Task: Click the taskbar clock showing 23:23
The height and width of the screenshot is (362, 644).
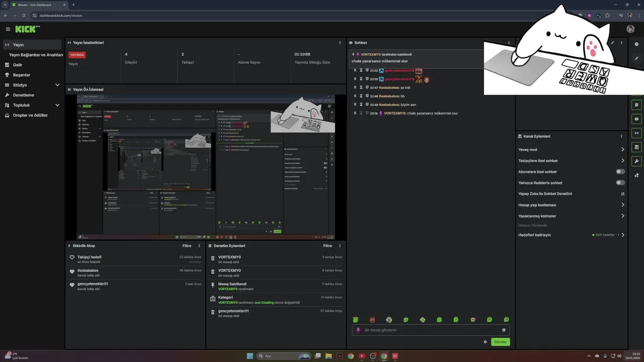Action: pos(633,356)
